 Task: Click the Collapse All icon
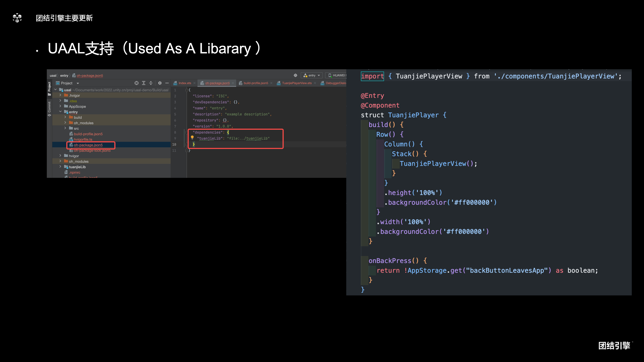click(151, 83)
